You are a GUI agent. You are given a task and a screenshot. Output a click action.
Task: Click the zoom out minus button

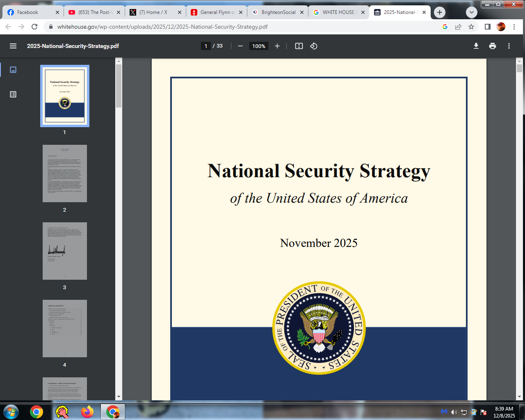point(240,46)
